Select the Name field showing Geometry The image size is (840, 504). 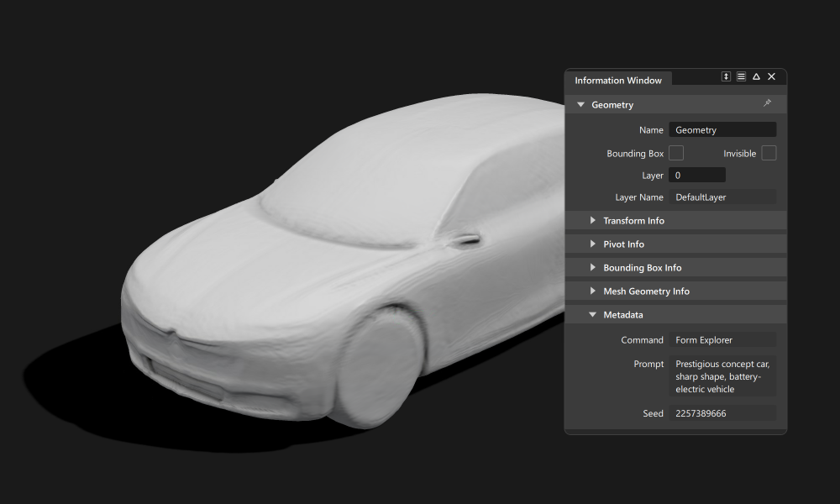click(723, 129)
